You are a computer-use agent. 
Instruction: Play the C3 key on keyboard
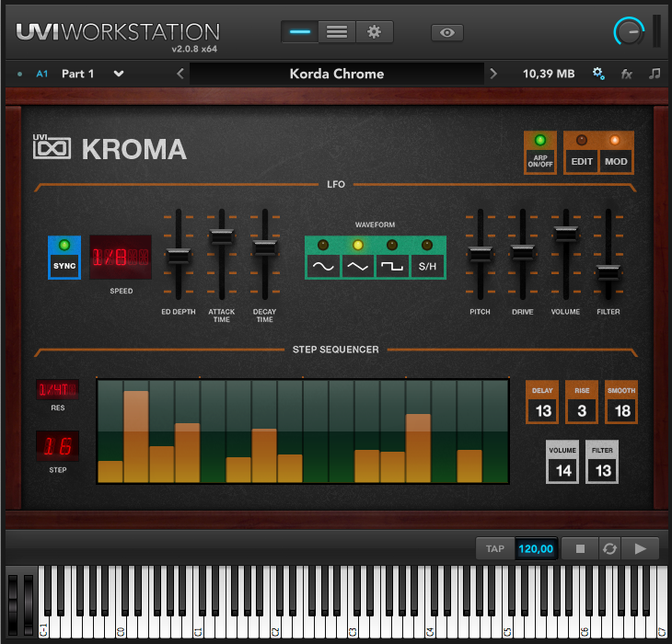pos(353,627)
